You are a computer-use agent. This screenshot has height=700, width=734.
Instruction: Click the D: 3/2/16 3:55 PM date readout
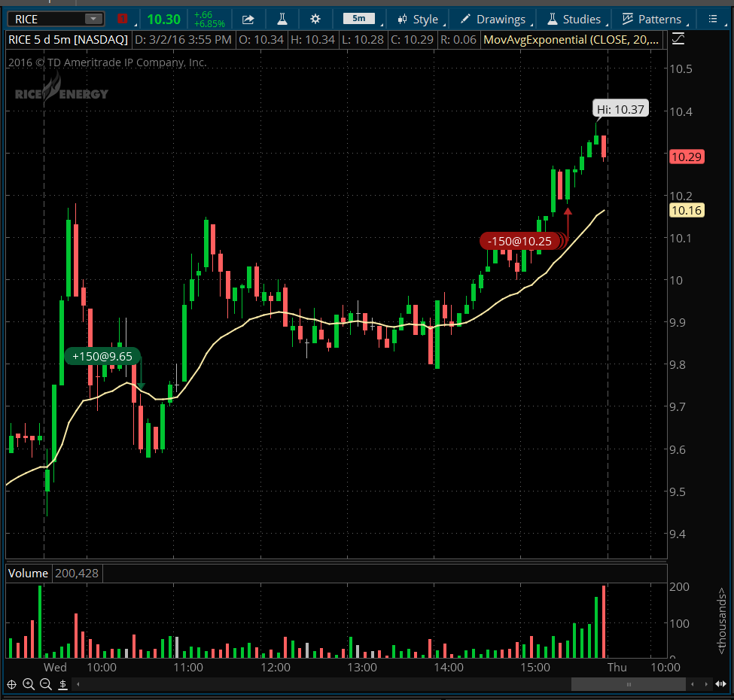[183, 40]
